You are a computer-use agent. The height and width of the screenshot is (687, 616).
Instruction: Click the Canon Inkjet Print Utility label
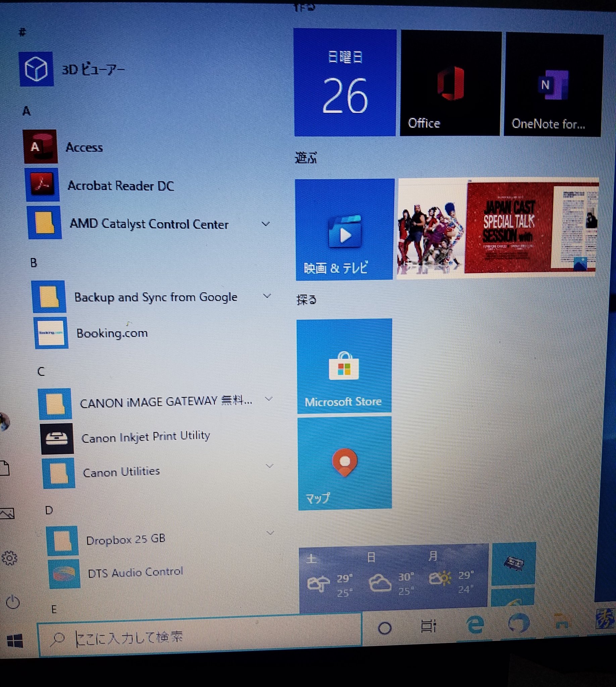146,436
